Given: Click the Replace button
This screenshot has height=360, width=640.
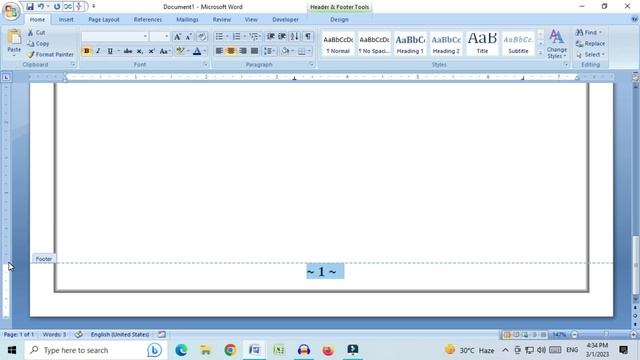Looking at the screenshot, I should (590, 43).
